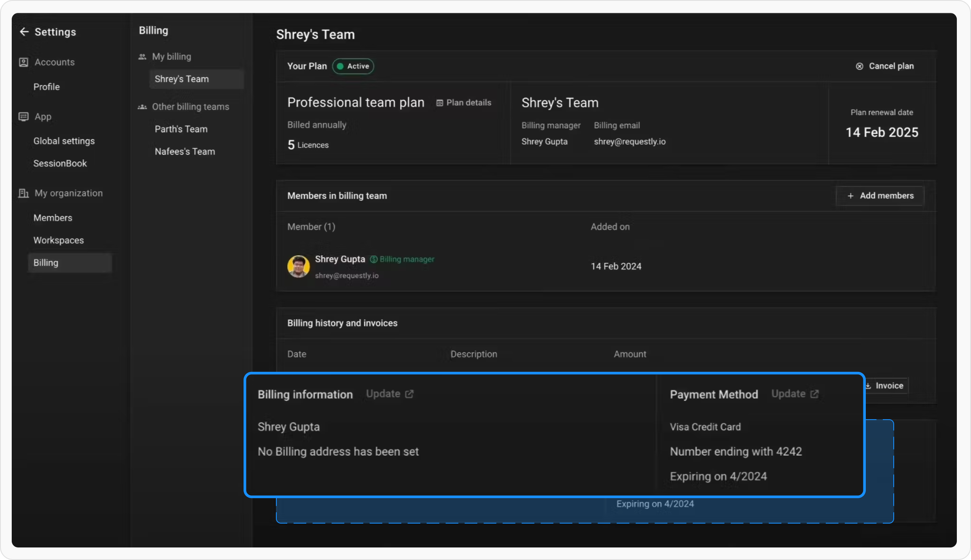Click the Accounts section icon

click(x=23, y=62)
